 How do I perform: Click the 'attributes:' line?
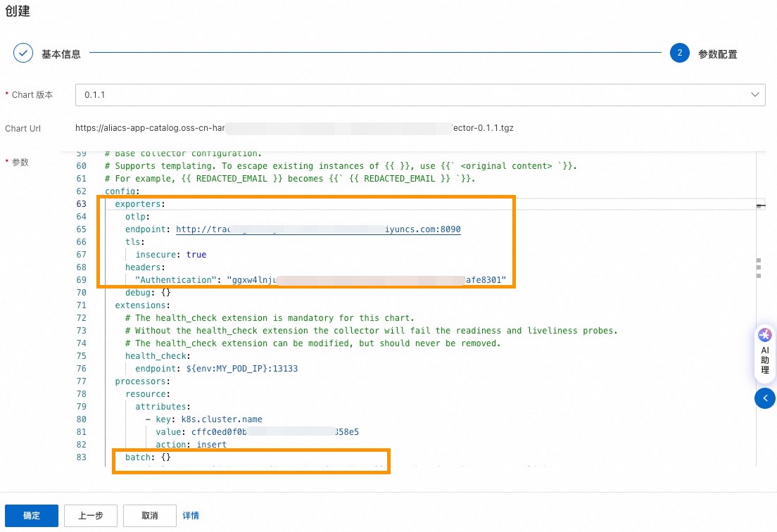click(x=163, y=407)
